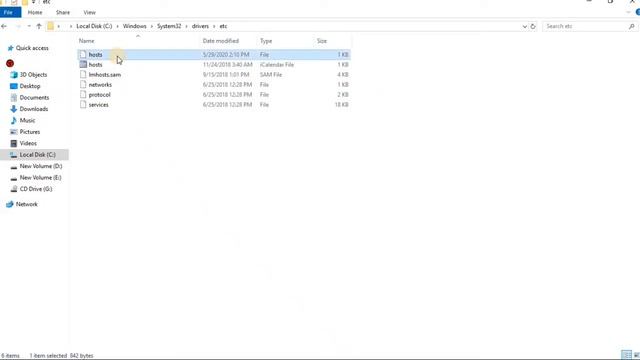Click the services file icon
The height and width of the screenshot is (360, 640).
(83, 104)
